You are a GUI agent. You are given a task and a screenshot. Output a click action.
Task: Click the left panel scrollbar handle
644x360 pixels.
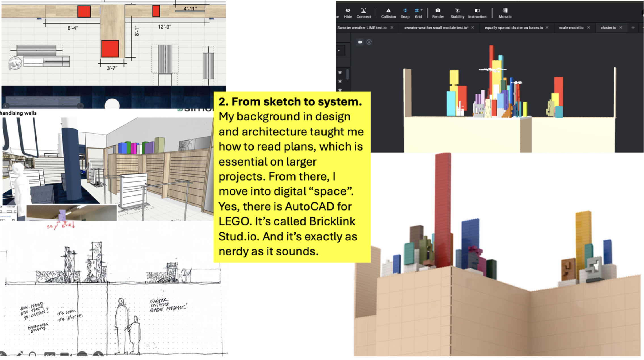(347, 74)
